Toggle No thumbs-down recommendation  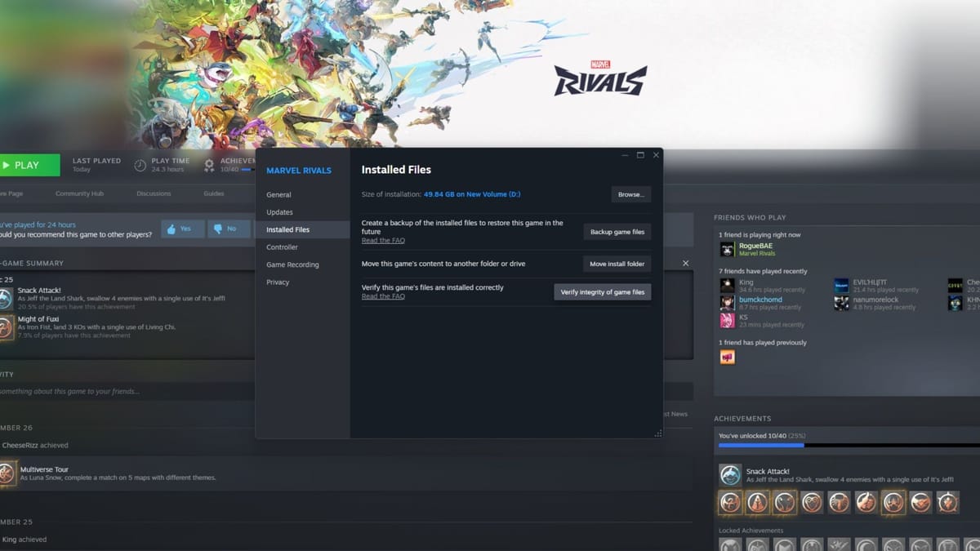(228, 229)
